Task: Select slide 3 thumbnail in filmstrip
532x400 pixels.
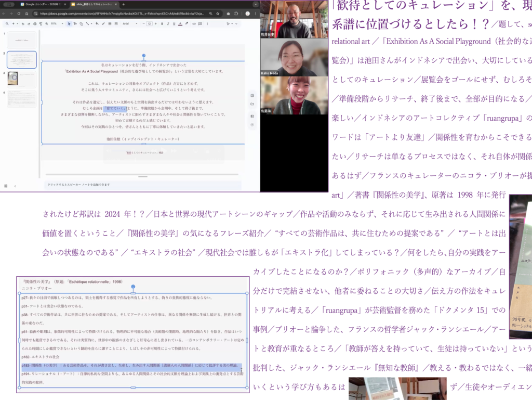Action: [22, 79]
